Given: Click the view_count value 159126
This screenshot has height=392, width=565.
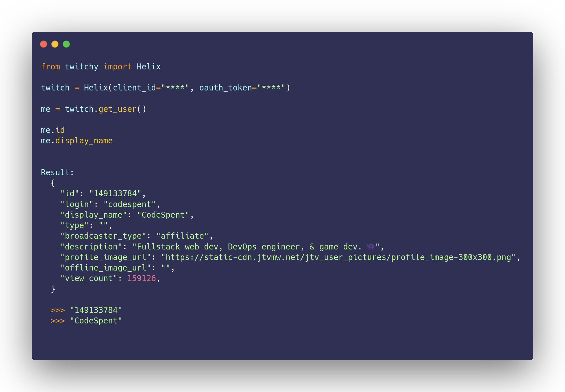Looking at the screenshot, I should (142, 278).
